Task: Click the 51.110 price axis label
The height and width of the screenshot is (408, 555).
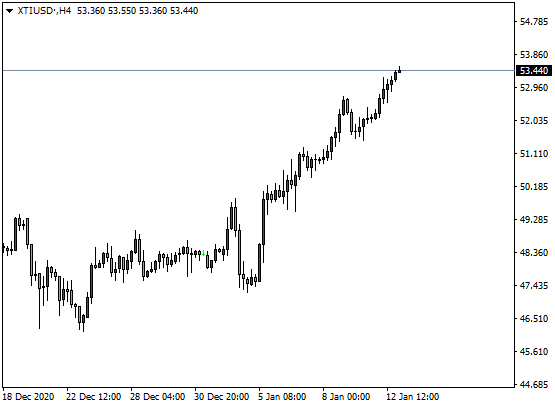Action: [x=534, y=154]
